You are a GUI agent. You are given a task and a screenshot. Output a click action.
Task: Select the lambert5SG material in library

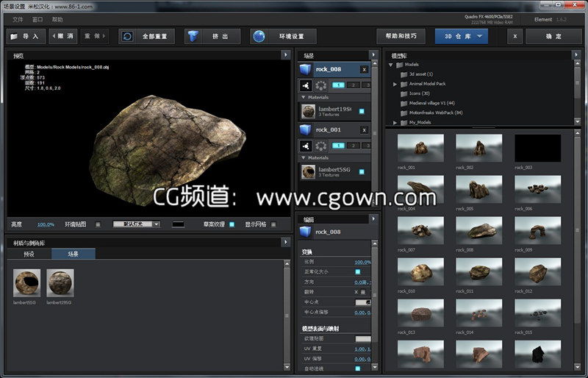click(26, 282)
